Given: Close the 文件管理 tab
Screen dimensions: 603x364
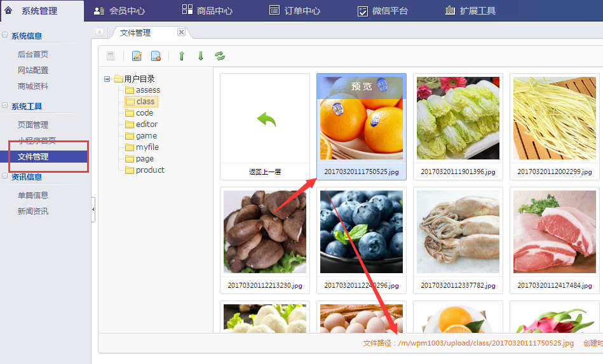Looking at the screenshot, I should (181, 32).
